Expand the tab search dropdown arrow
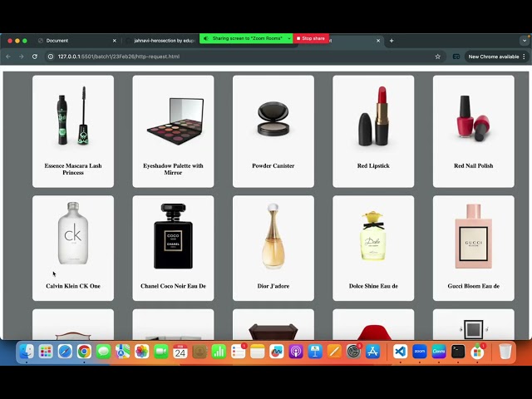This screenshot has width=532, height=399. click(x=525, y=41)
